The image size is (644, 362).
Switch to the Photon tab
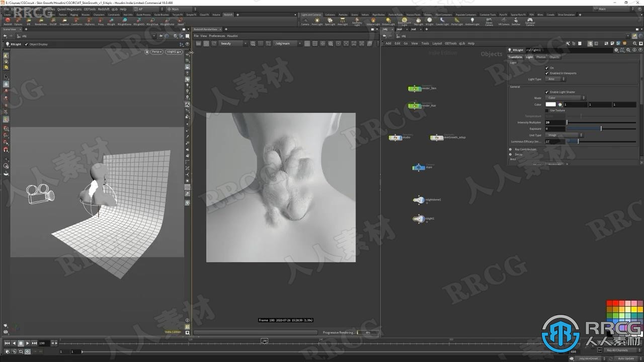coord(541,57)
